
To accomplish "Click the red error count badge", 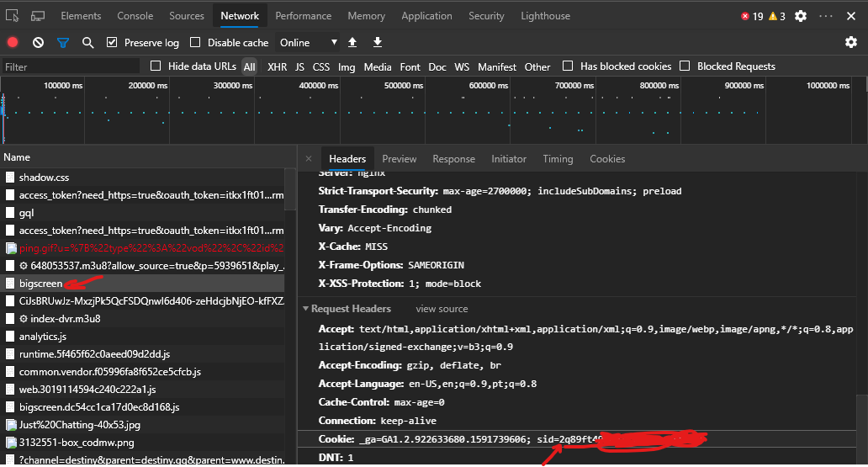I will coord(752,17).
